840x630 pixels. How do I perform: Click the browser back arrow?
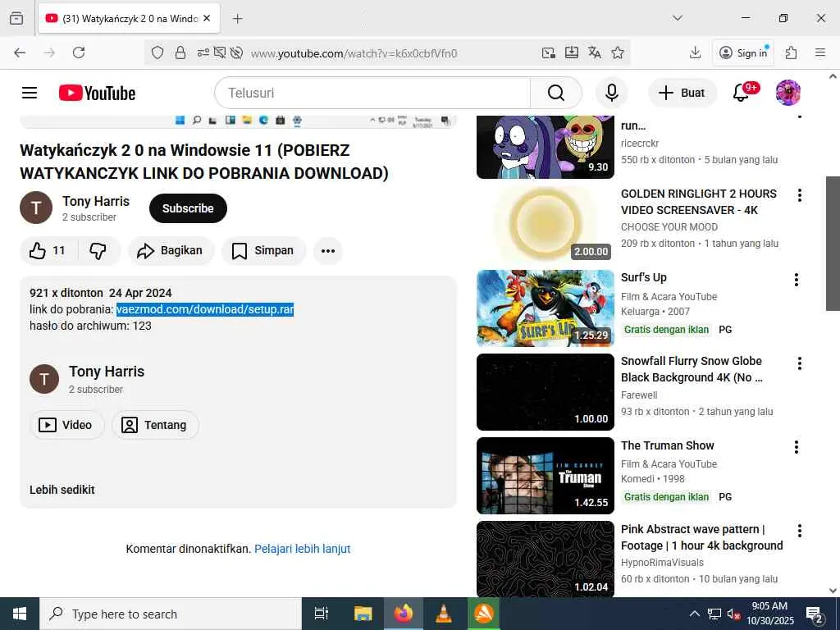click(x=20, y=52)
